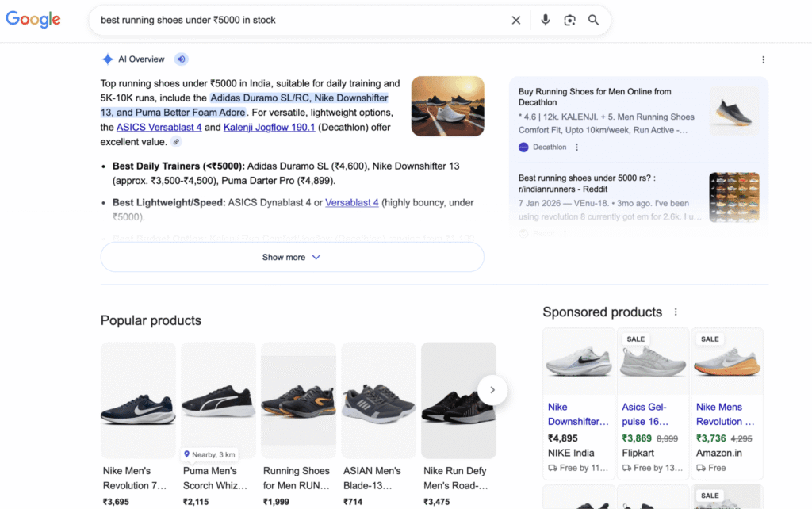Open Versablast 4 link in bullet list
The height and width of the screenshot is (509, 812).
[351, 202]
